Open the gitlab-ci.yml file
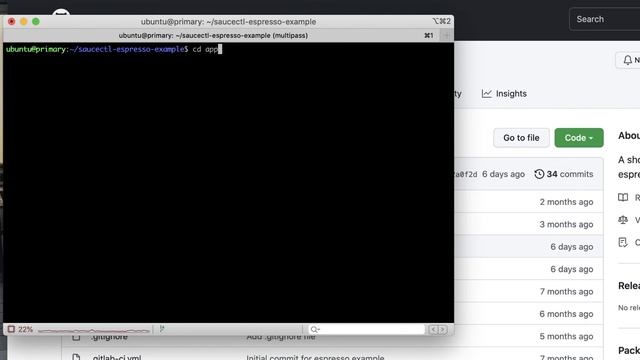Viewport: 640px width, 360px height. point(117,358)
